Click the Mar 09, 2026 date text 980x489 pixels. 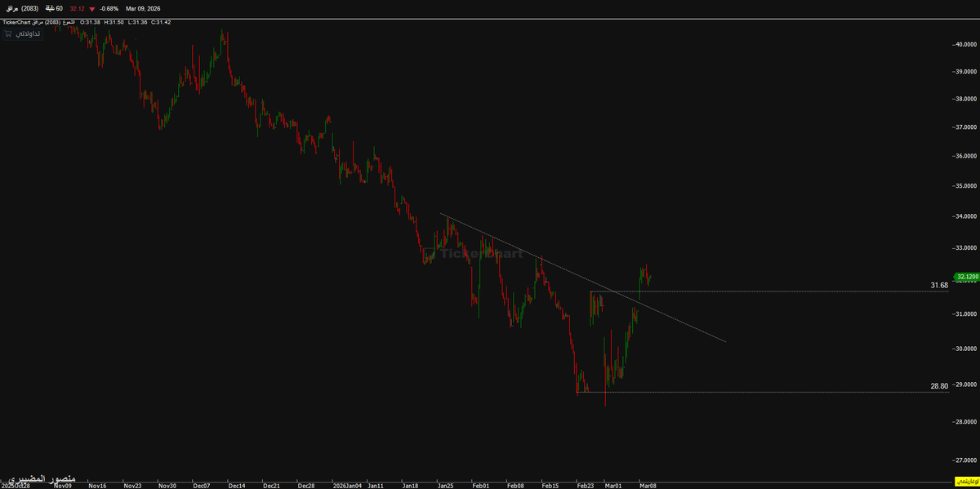point(143,8)
